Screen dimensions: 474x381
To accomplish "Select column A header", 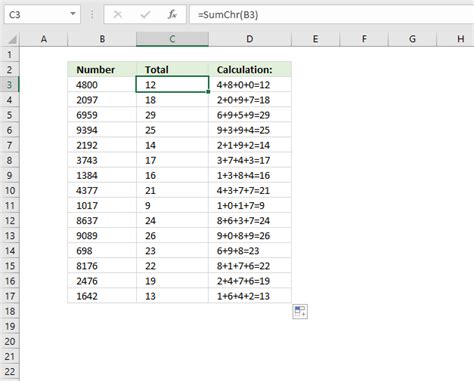I will point(44,39).
